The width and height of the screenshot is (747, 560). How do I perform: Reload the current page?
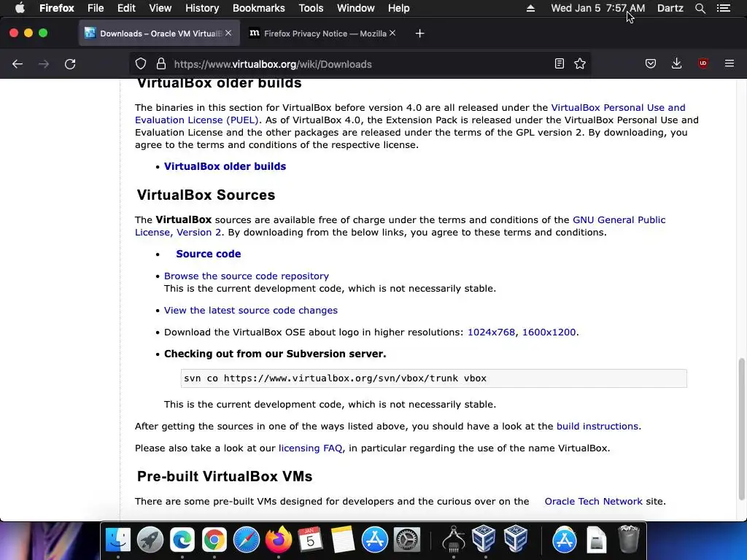[x=70, y=64]
